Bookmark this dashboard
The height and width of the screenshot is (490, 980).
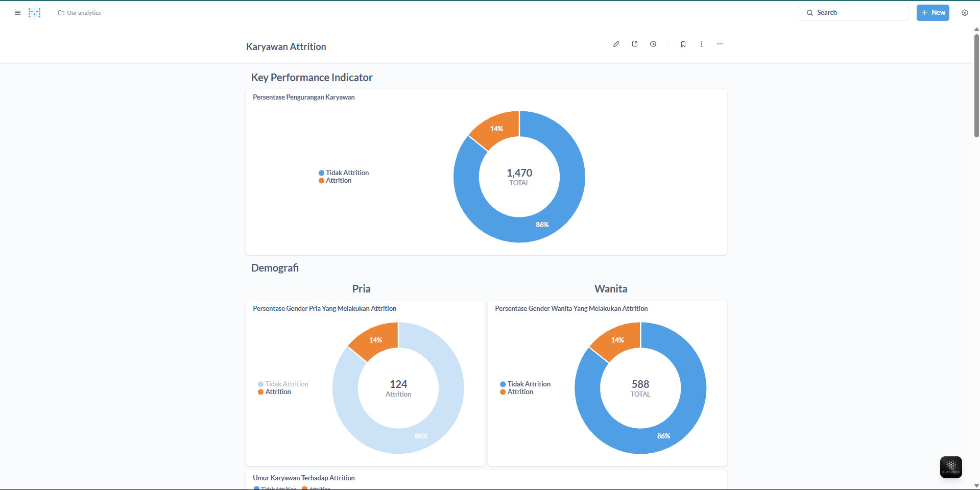click(x=683, y=44)
